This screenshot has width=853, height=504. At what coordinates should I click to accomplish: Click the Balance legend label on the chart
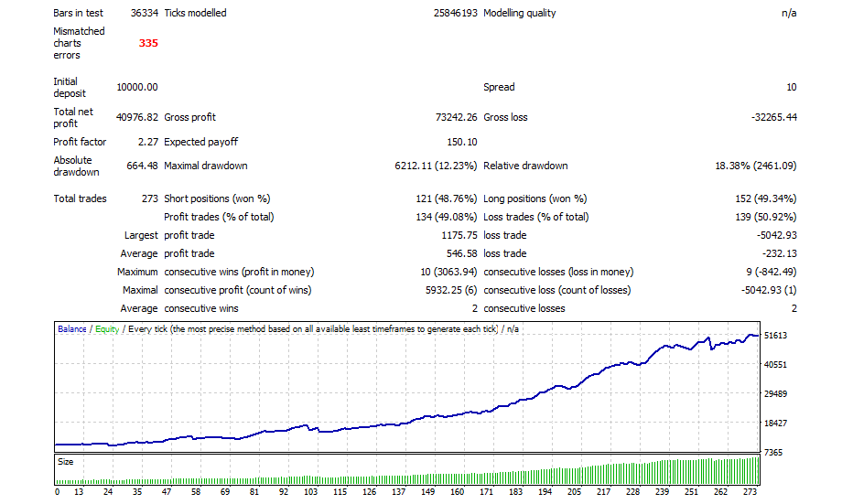click(71, 328)
